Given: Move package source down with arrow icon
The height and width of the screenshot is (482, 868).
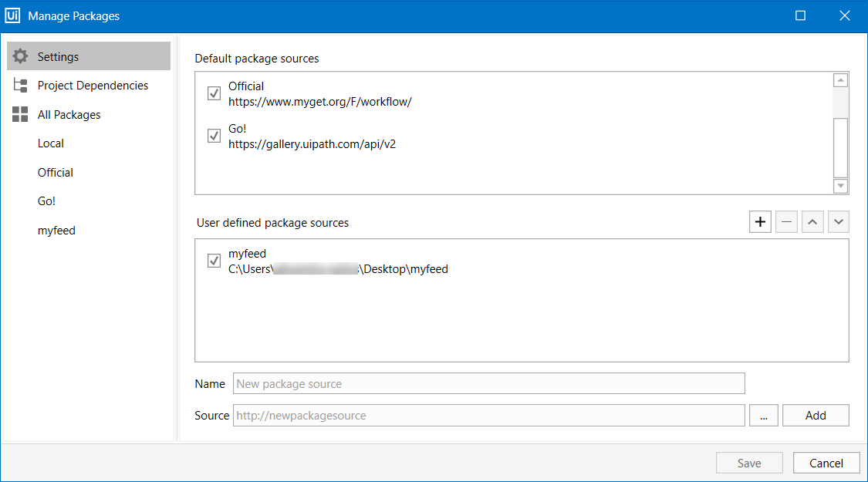Looking at the screenshot, I should pos(839,221).
